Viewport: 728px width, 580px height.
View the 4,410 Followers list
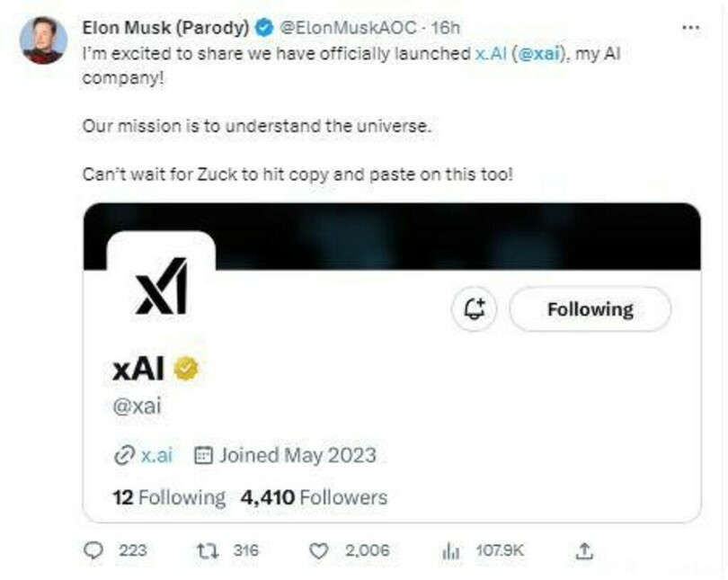314,497
